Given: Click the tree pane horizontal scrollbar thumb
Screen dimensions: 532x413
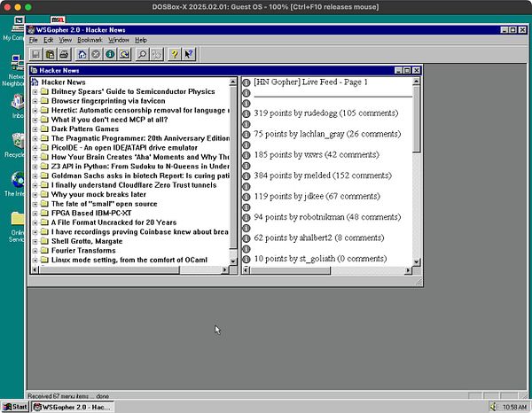Looking at the screenshot, I should click(109, 270).
